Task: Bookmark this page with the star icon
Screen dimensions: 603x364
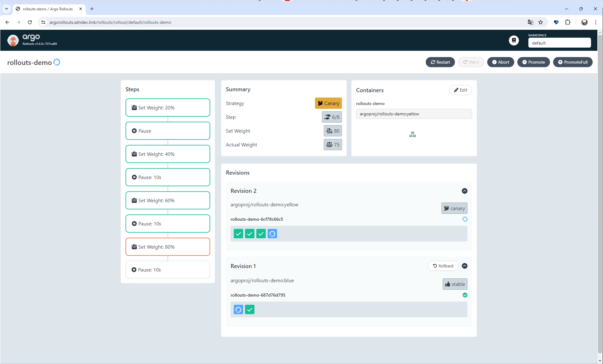Action: tap(541, 22)
